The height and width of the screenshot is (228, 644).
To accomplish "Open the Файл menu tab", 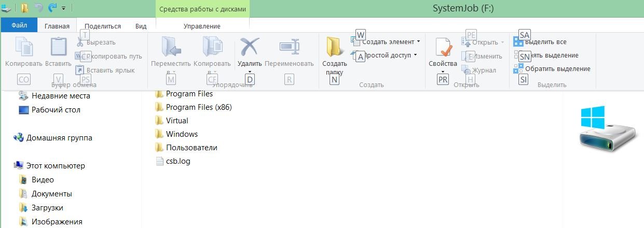I will point(19,25).
